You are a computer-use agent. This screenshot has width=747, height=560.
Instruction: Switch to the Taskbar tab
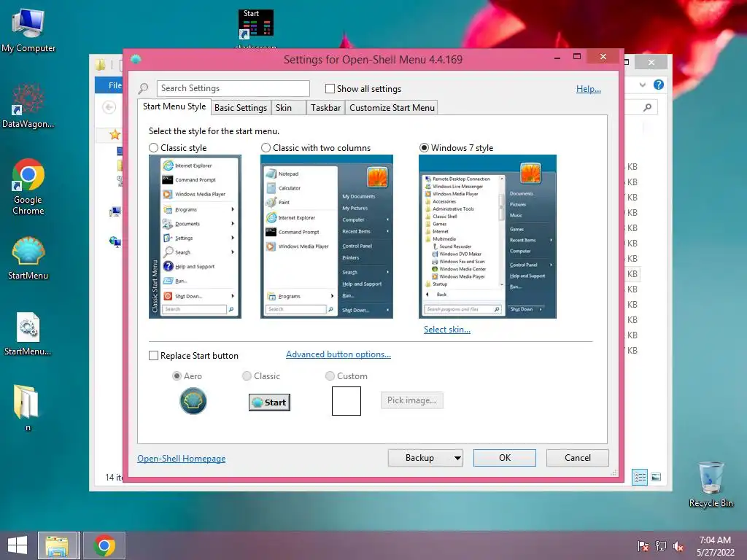coord(326,108)
